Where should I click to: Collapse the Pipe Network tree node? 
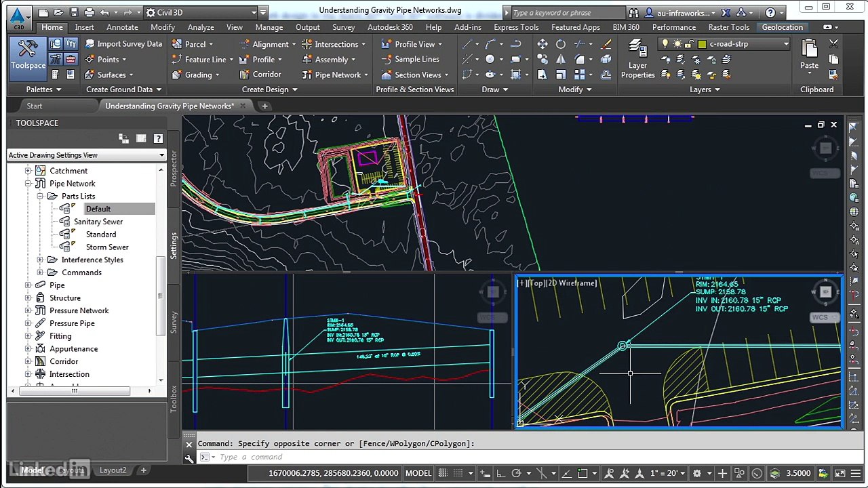(x=28, y=184)
